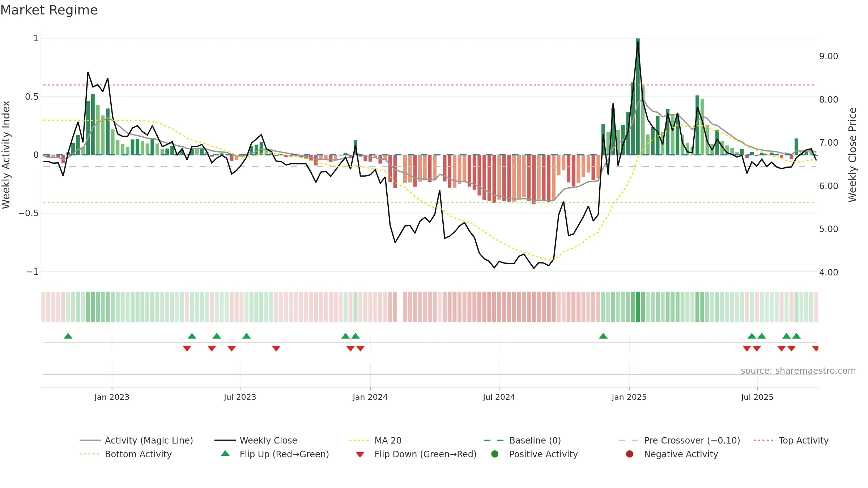The image size is (868, 488).
Task: Click the tallest green activity bar at 1.0
Action: [638, 97]
